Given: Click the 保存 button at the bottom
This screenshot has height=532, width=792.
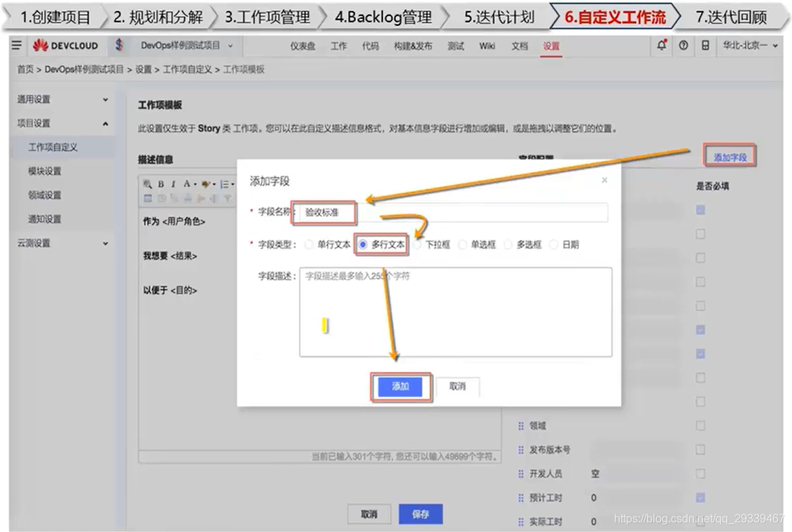Looking at the screenshot, I should click(420, 513).
